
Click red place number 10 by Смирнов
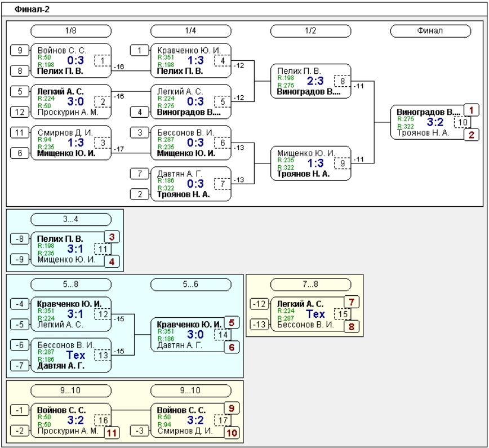point(232,433)
